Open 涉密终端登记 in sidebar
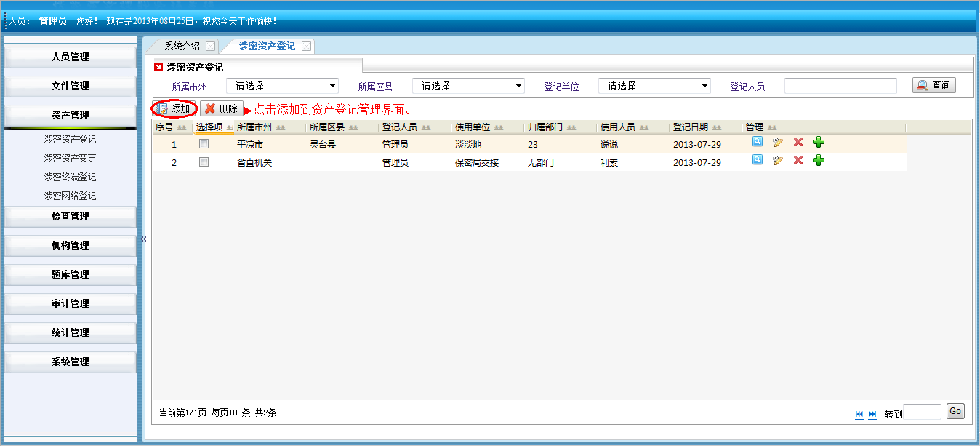 70,177
